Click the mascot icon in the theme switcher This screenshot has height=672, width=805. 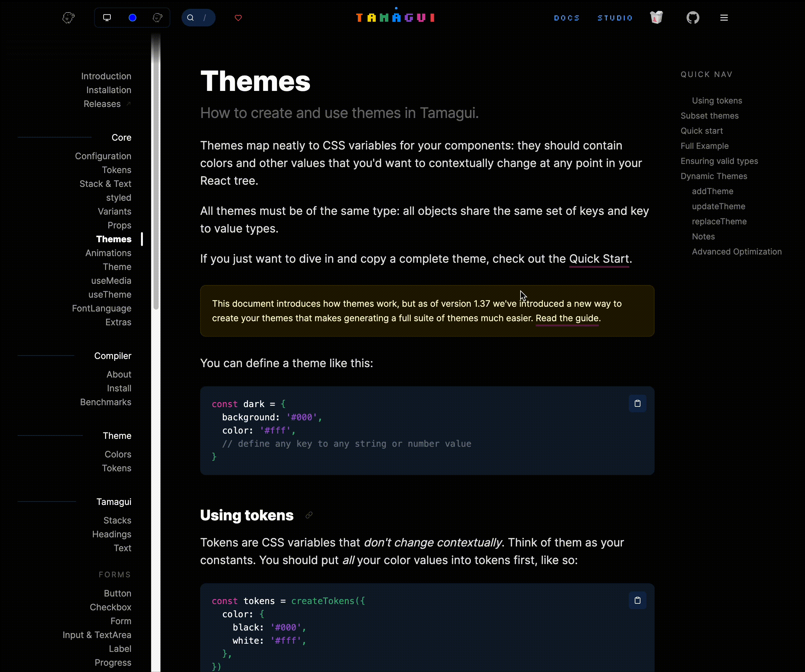click(158, 18)
